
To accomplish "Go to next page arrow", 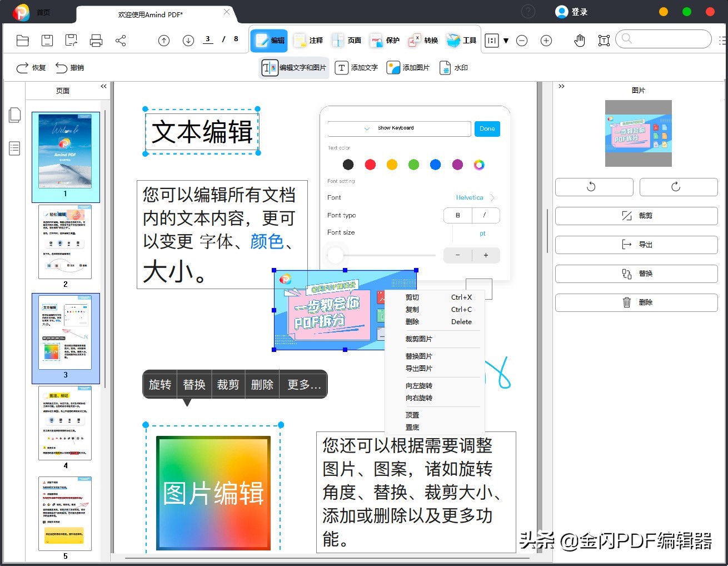I will [188, 40].
